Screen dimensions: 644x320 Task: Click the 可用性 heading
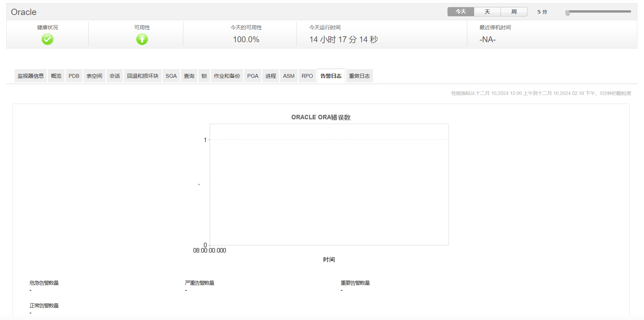coord(142,28)
